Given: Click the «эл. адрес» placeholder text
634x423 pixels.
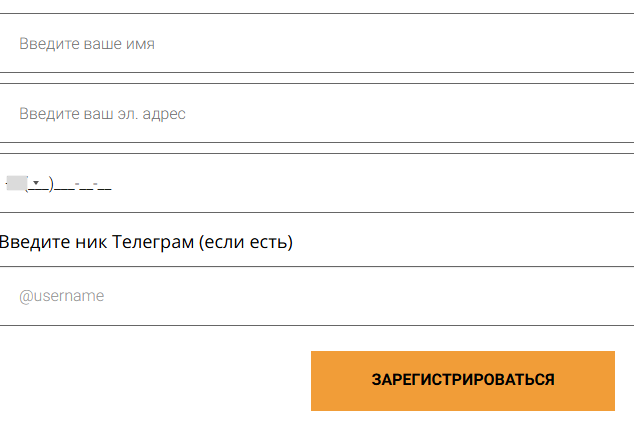Looking at the screenshot, I should [152, 114].
